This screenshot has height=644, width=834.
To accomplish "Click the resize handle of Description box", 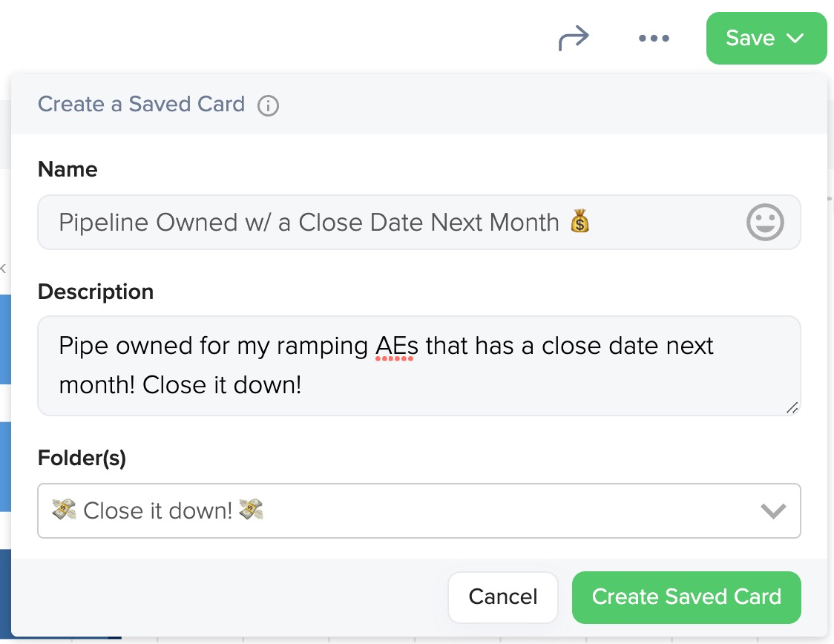I will pos(792,407).
